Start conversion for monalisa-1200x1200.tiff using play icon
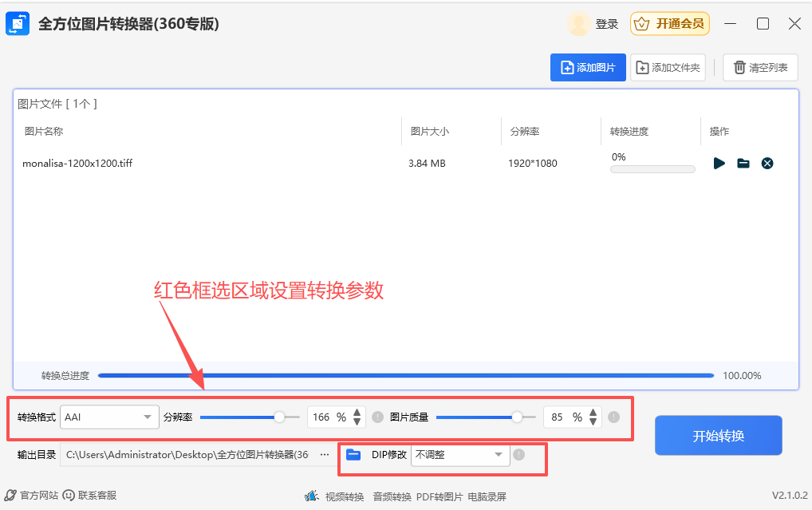 [719, 163]
